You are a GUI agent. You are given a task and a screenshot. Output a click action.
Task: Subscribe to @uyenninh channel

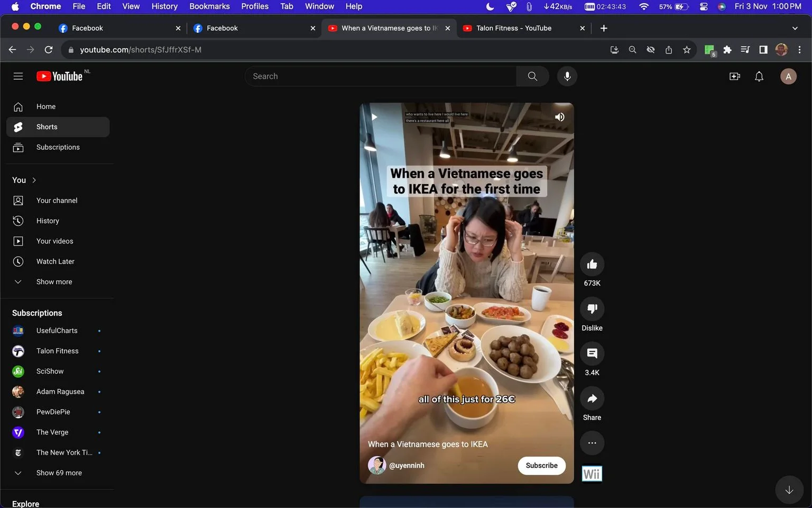coord(541,466)
